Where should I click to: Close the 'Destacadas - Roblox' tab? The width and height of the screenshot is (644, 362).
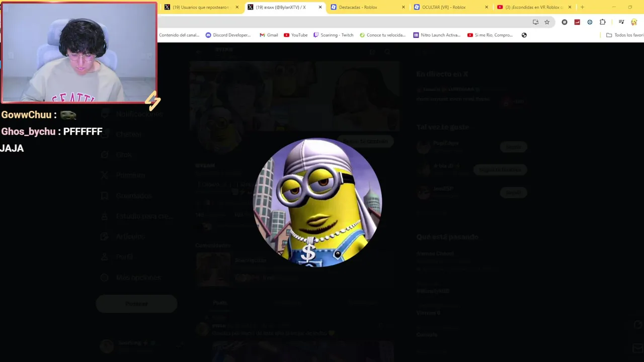tap(403, 7)
